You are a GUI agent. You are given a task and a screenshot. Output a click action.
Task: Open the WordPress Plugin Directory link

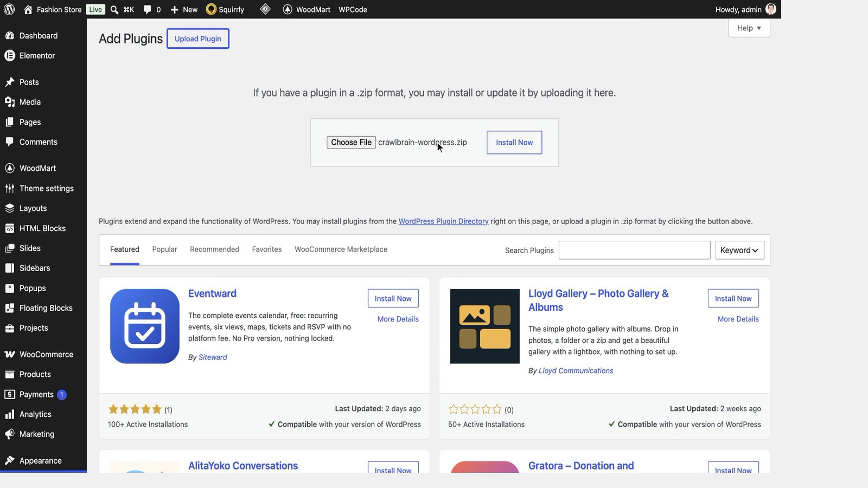click(x=444, y=221)
